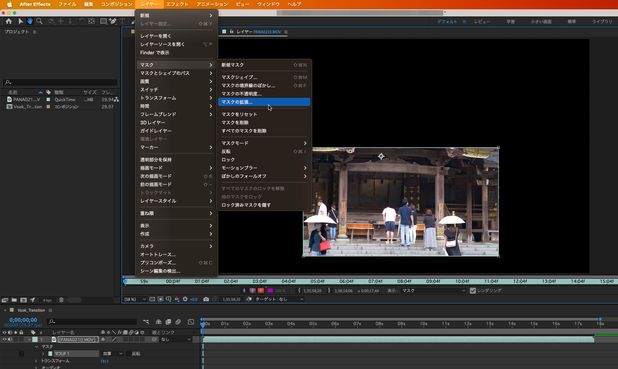This screenshot has width=618, height=369.
Task: Open viewer magnification dropdown
Action: click(x=135, y=299)
